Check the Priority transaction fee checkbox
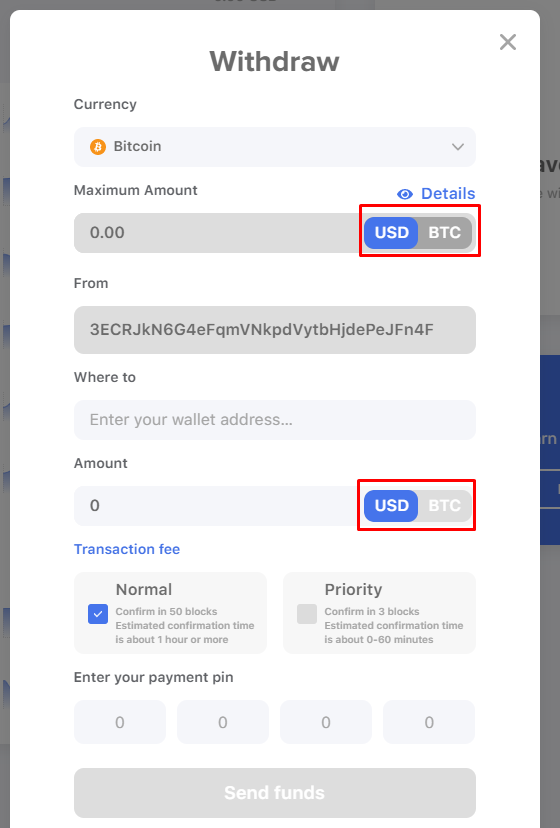 point(307,614)
